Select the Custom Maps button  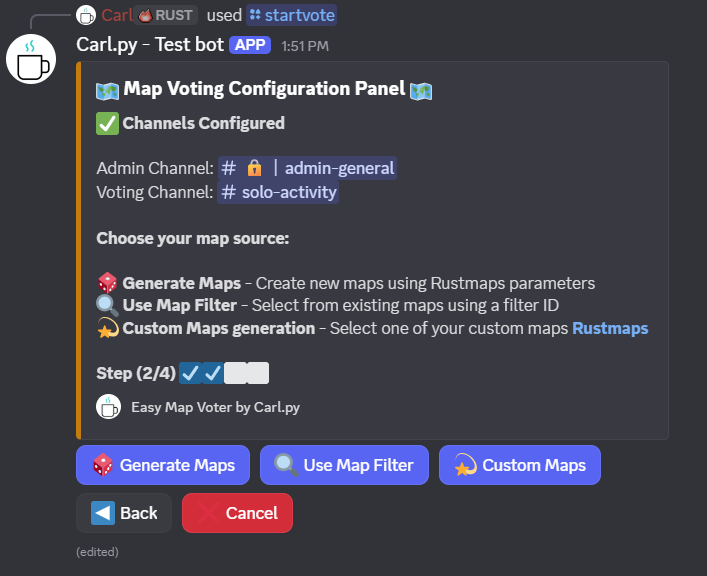pyautogui.click(x=520, y=465)
